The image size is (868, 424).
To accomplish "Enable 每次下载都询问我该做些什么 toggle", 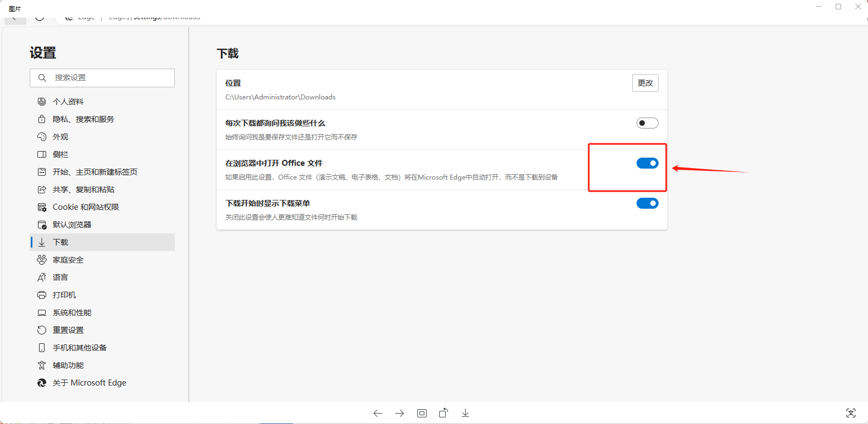I will point(648,123).
